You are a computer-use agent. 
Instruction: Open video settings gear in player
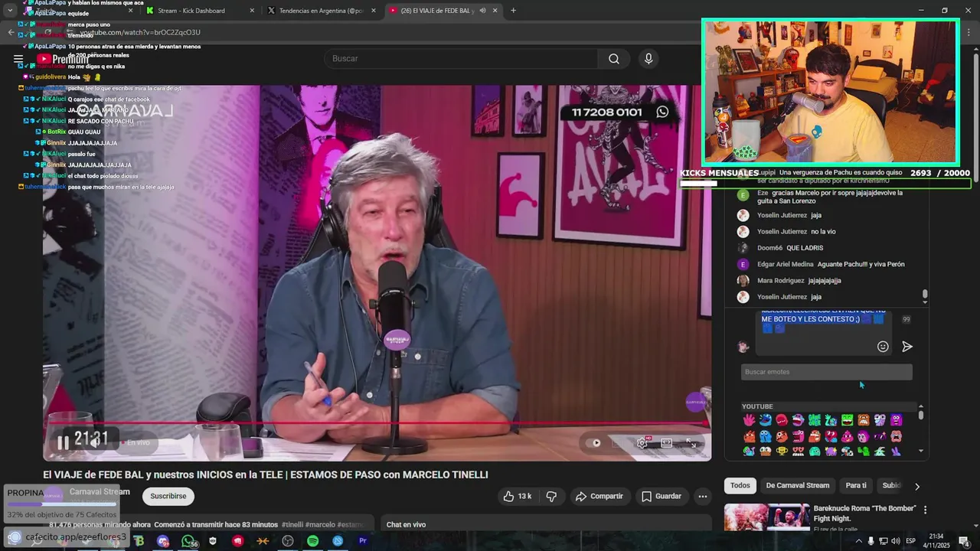pyautogui.click(x=642, y=442)
